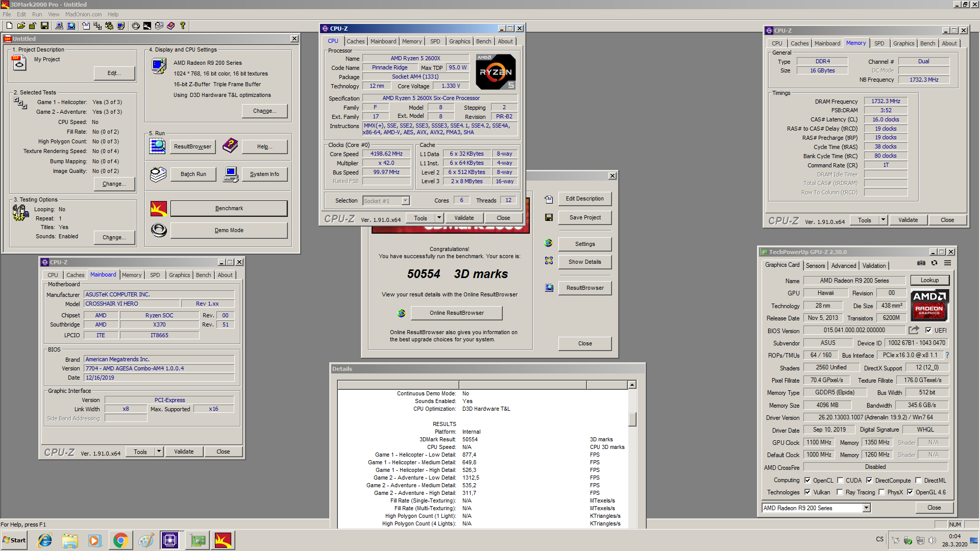Toggle the UEFI checkbox in GPU-Z
This screenshot has height=551, width=980.
click(928, 331)
